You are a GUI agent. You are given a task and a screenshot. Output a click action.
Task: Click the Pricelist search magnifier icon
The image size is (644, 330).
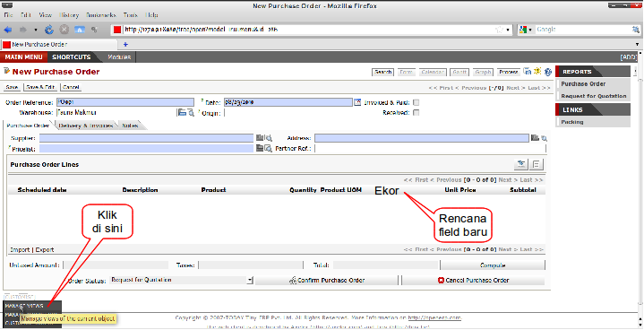(268, 148)
